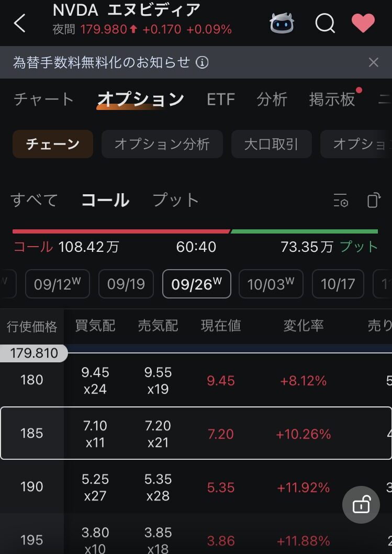Tap the copy layout icon
Screen dimensions: 392x554
(373, 201)
